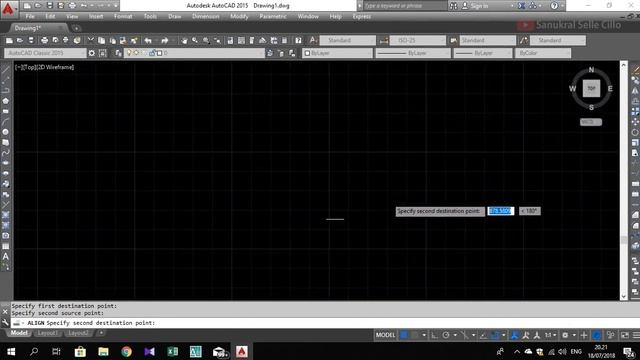Switch to the Layout1 tab
The width and height of the screenshot is (640, 360).
click(x=47, y=333)
